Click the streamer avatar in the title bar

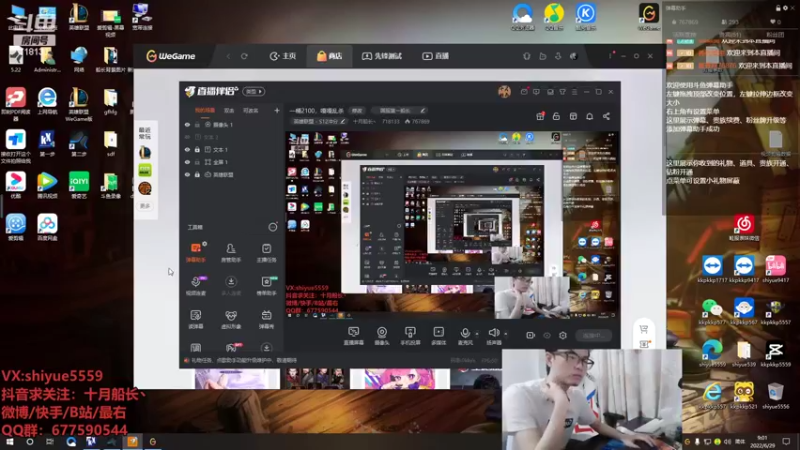(504, 92)
